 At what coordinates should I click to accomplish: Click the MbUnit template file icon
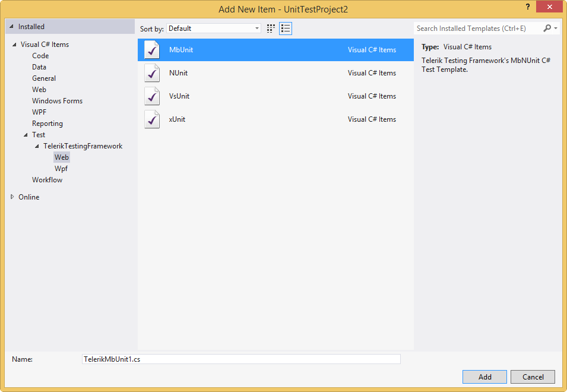pos(152,50)
